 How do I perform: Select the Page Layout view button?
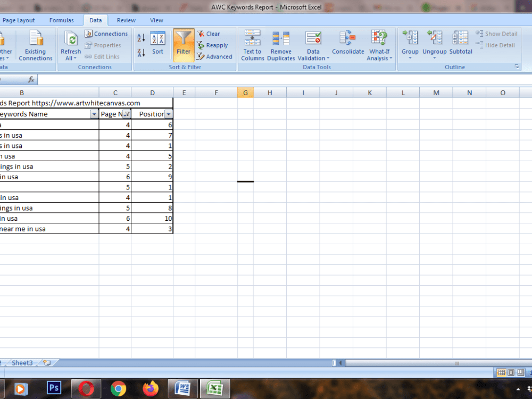(x=511, y=372)
